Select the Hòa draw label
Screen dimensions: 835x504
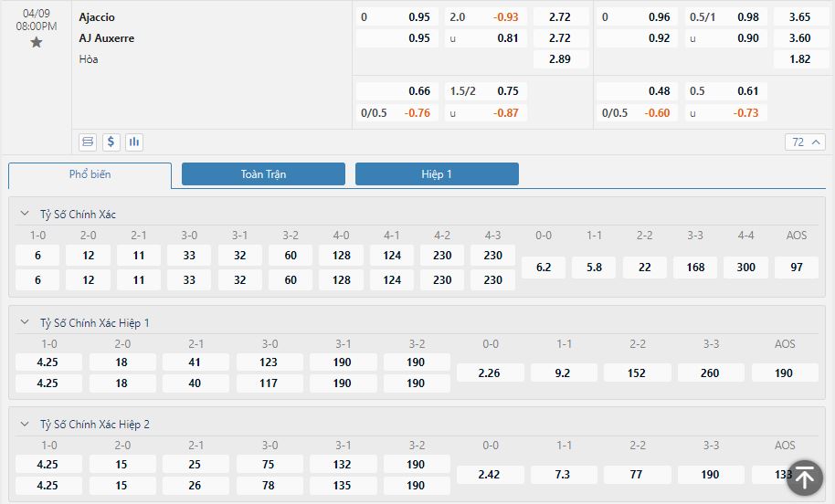tap(89, 59)
